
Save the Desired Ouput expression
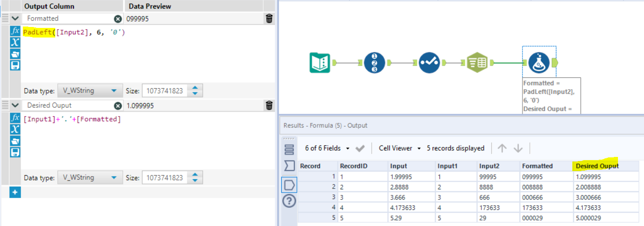(x=15, y=152)
